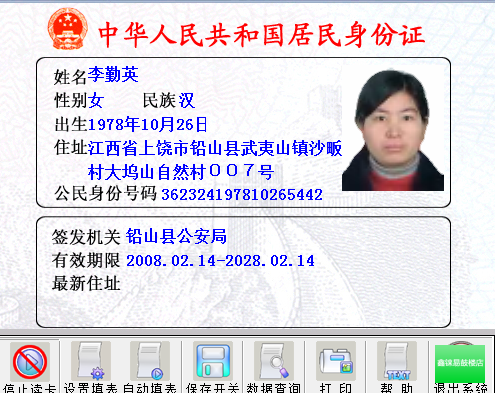
Task: Open 数据查询 data query icon
Action: pyautogui.click(x=274, y=361)
